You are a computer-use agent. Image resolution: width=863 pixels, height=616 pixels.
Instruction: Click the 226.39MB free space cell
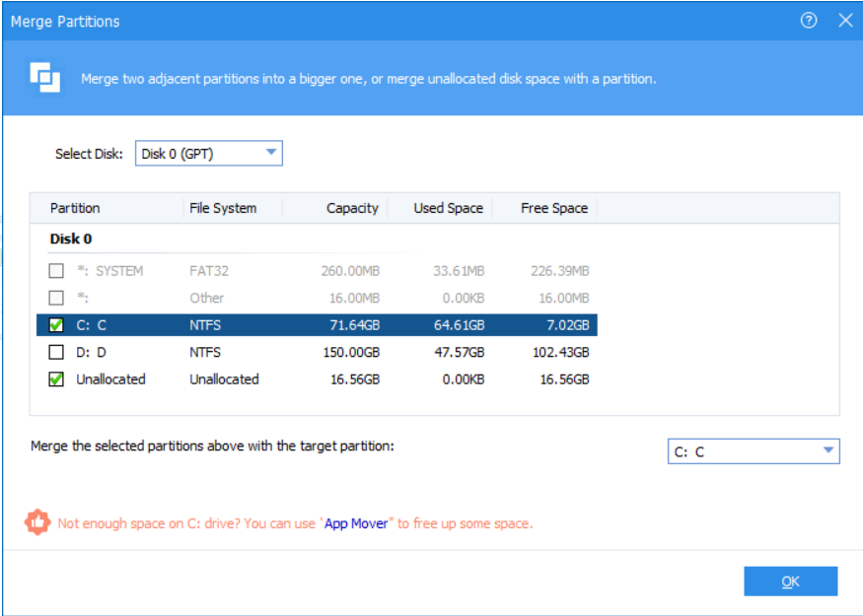560,271
